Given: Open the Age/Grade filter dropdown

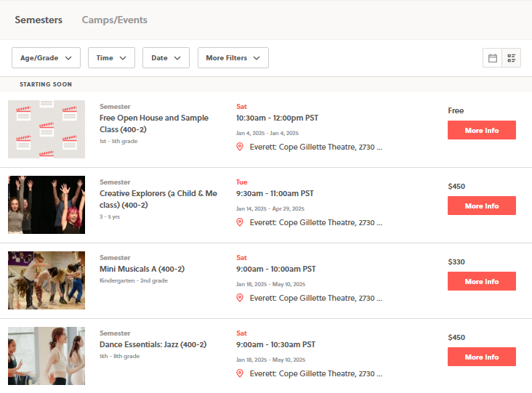Looking at the screenshot, I should (x=47, y=58).
